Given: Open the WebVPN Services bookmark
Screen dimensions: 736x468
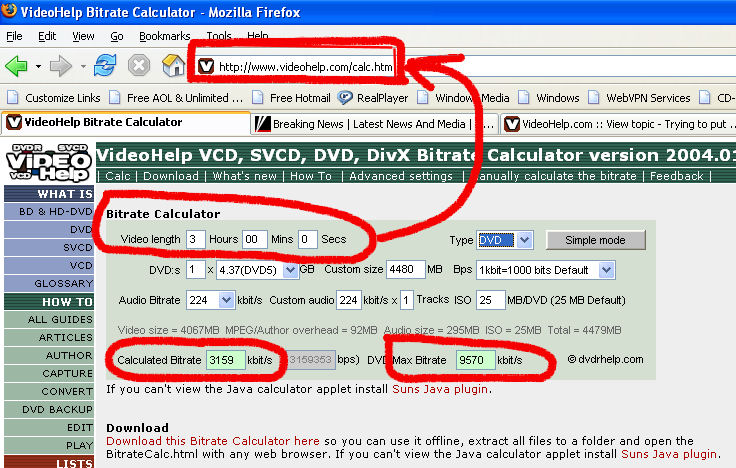Looking at the screenshot, I should coord(639,98).
